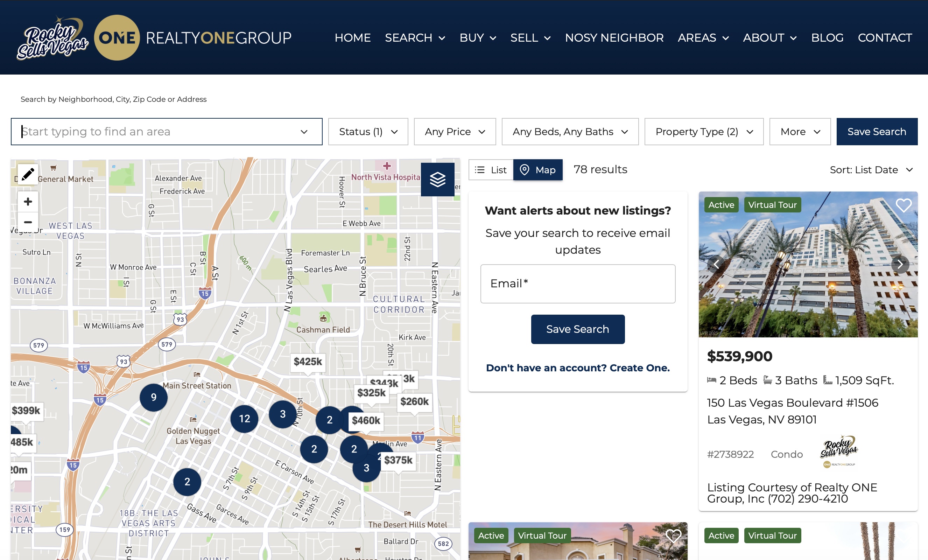Show previous photo of Las Vegas Boulevard listing
This screenshot has width=928, height=560.
click(x=716, y=264)
